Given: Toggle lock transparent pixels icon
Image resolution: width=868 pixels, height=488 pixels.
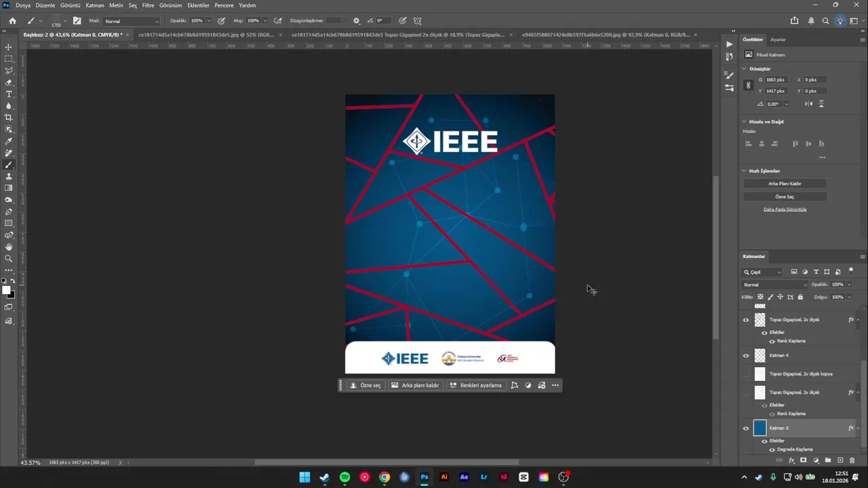Looking at the screenshot, I should coord(760,297).
